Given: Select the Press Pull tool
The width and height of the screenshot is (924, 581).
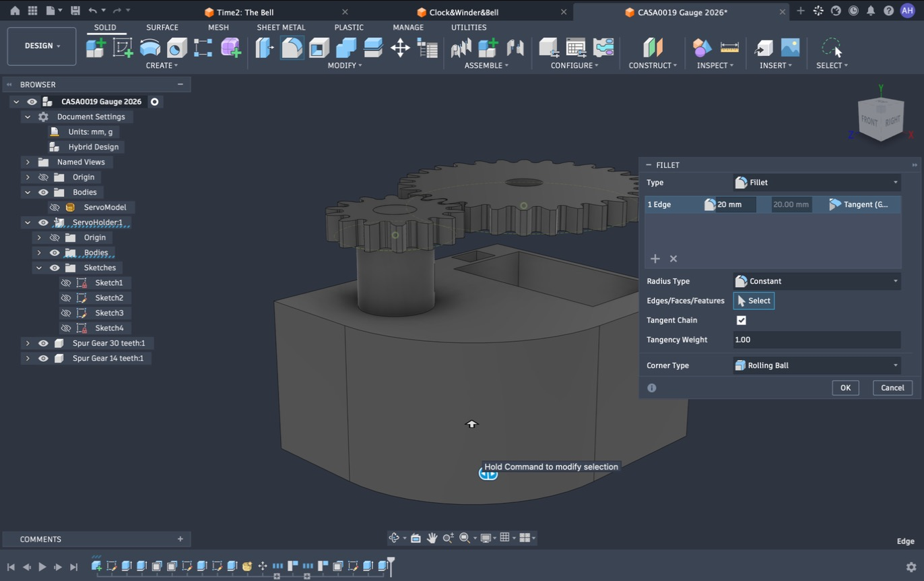Looking at the screenshot, I should coord(264,48).
